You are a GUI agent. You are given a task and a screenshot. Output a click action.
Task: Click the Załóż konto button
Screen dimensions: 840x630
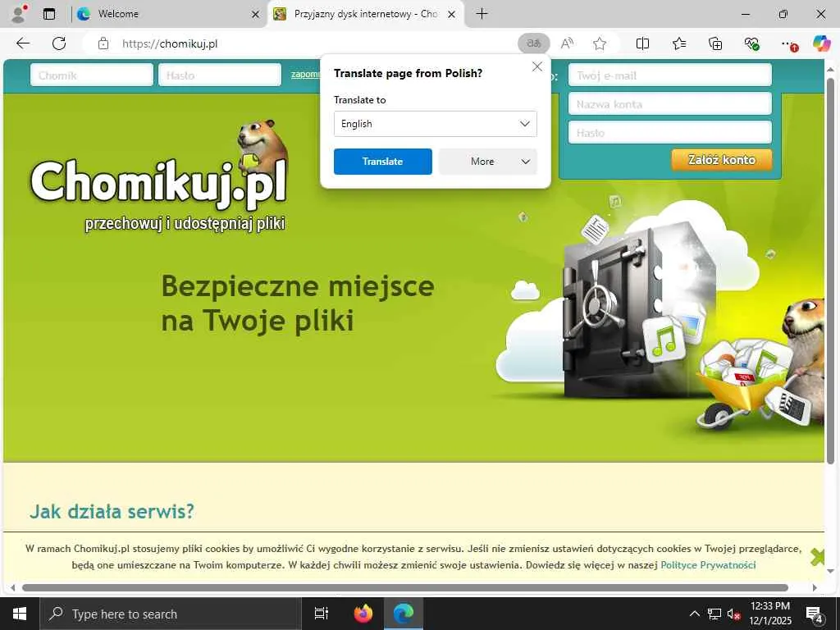coord(722,160)
